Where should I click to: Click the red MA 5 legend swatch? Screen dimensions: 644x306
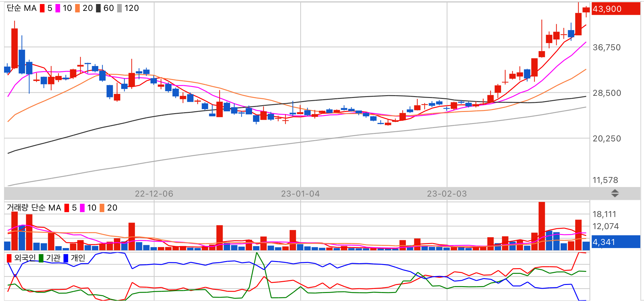[x=42, y=8]
